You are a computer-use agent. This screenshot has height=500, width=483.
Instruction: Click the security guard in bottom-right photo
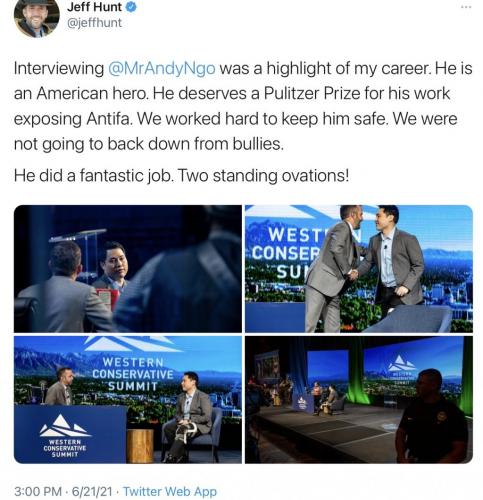pyautogui.click(x=433, y=417)
